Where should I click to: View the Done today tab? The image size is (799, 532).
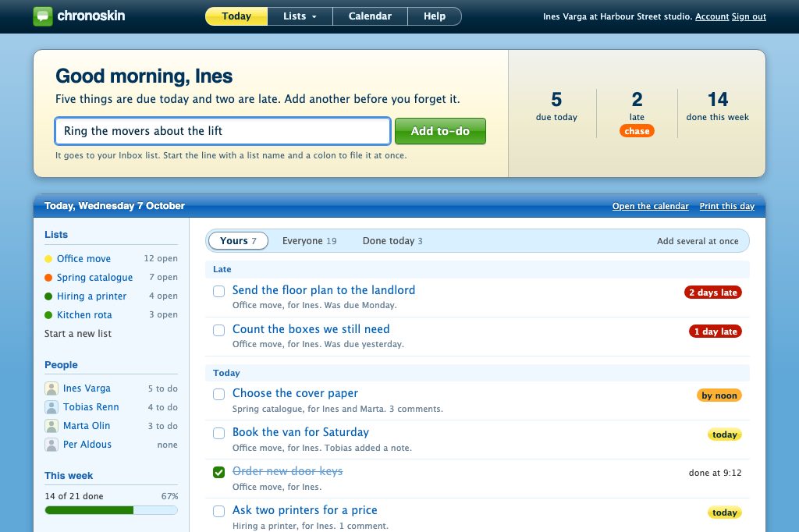tap(392, 240)
